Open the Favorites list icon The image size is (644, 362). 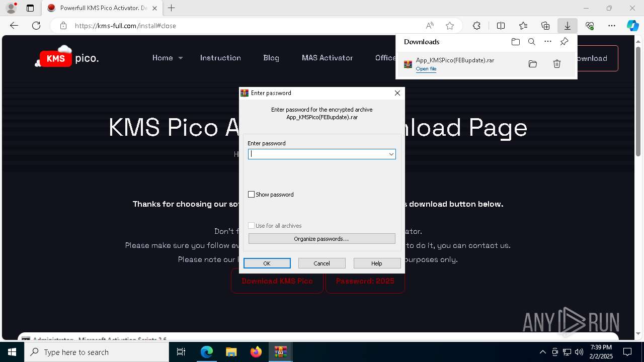[x=523, y=26]
